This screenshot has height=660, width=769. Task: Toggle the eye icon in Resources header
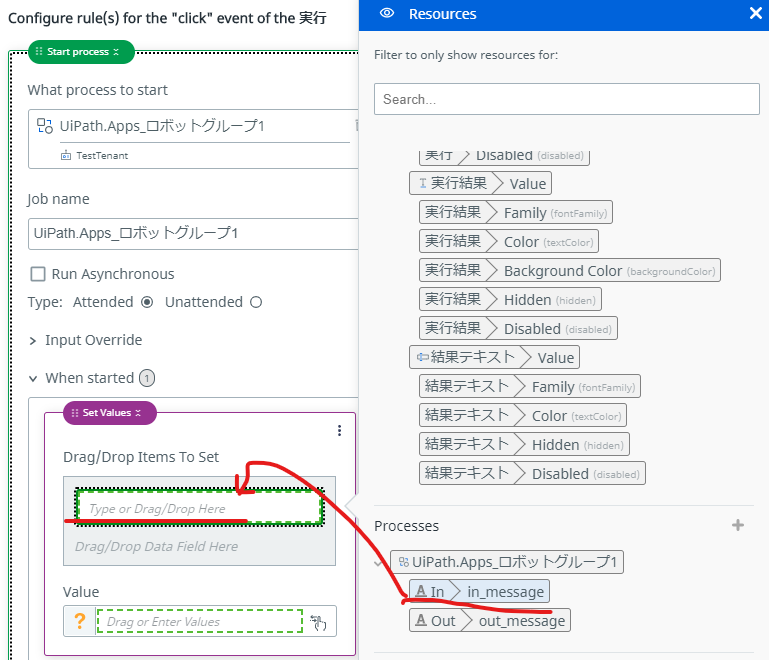pos(387,13)
